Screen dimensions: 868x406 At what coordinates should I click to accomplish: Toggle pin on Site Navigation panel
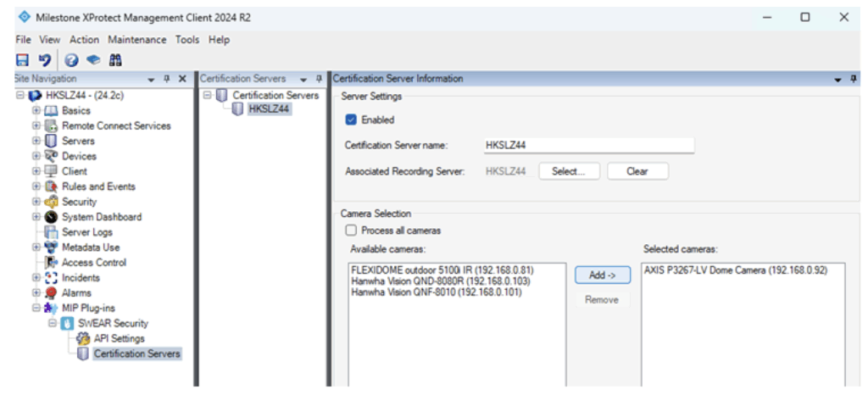click(x=166, y=79)
